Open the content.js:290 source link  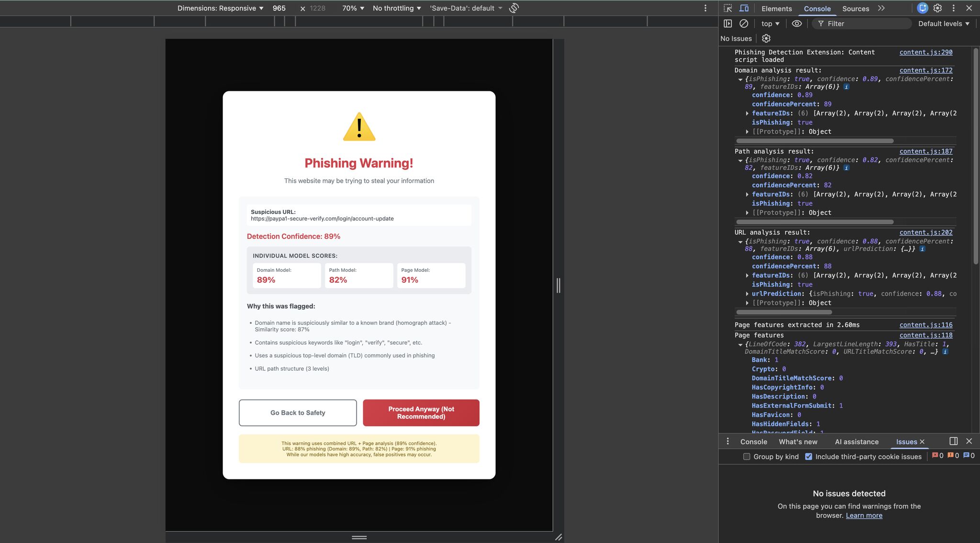(925, 52)
